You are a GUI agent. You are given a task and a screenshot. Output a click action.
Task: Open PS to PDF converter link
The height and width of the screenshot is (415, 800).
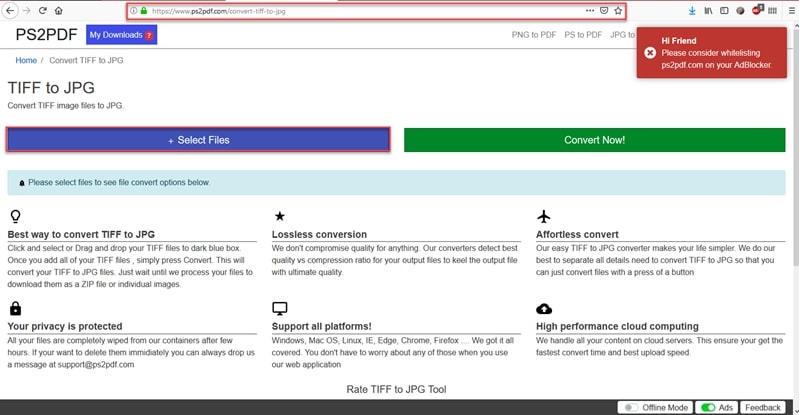point(582,34)
